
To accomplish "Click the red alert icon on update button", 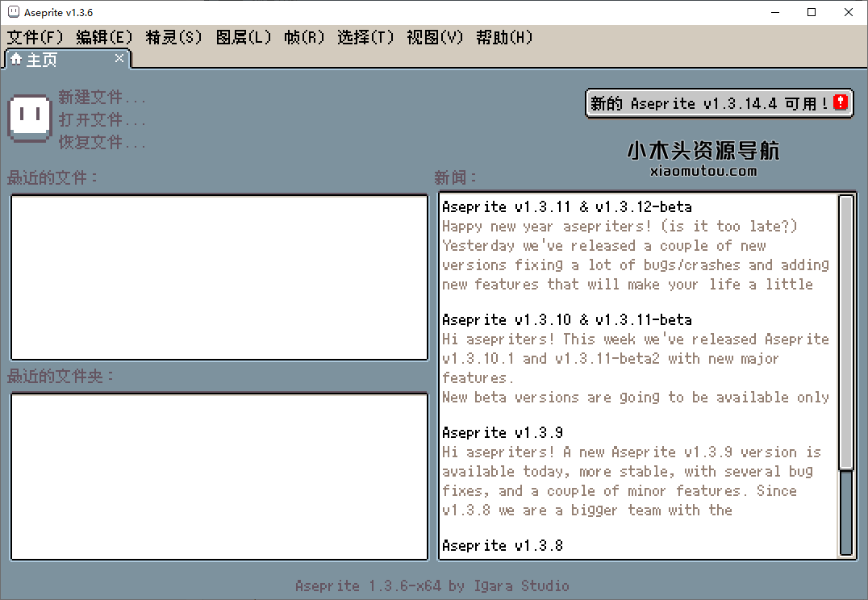I will click(x=841, y=102).
